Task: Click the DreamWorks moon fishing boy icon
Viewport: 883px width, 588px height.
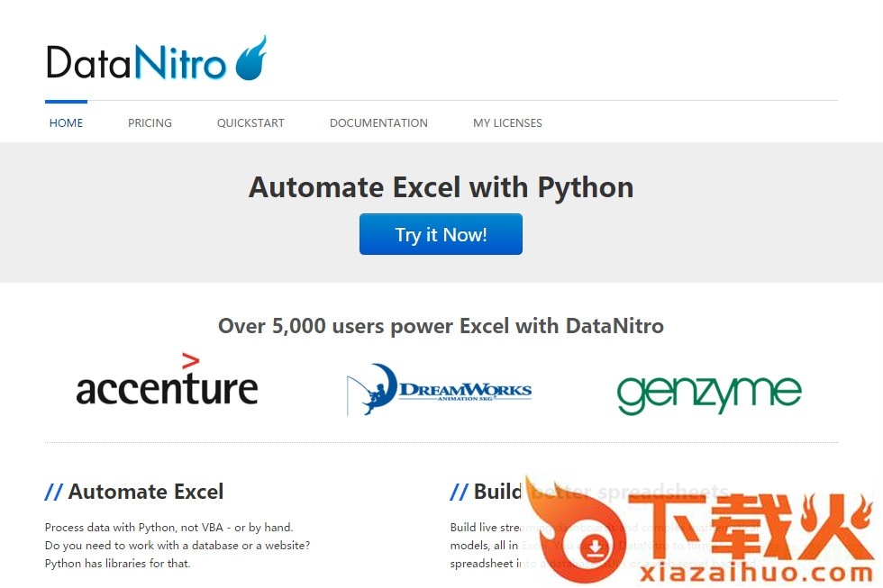Action: 372,388
